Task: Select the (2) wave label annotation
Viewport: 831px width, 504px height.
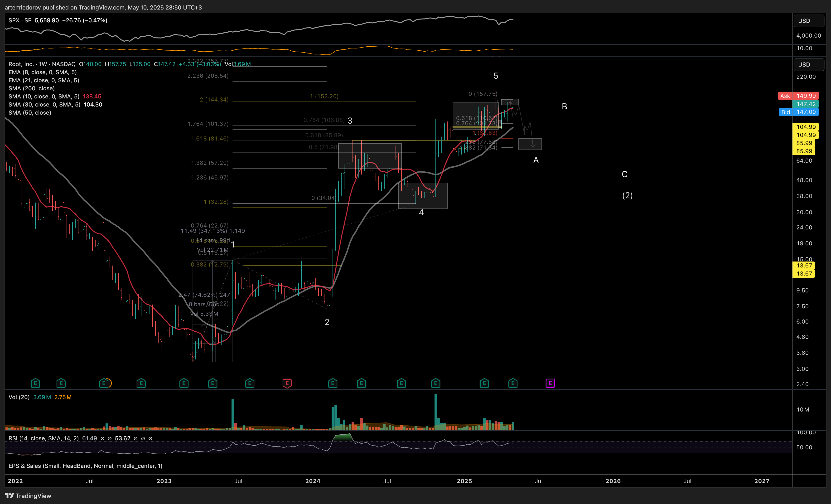Action: pos(627,196)
